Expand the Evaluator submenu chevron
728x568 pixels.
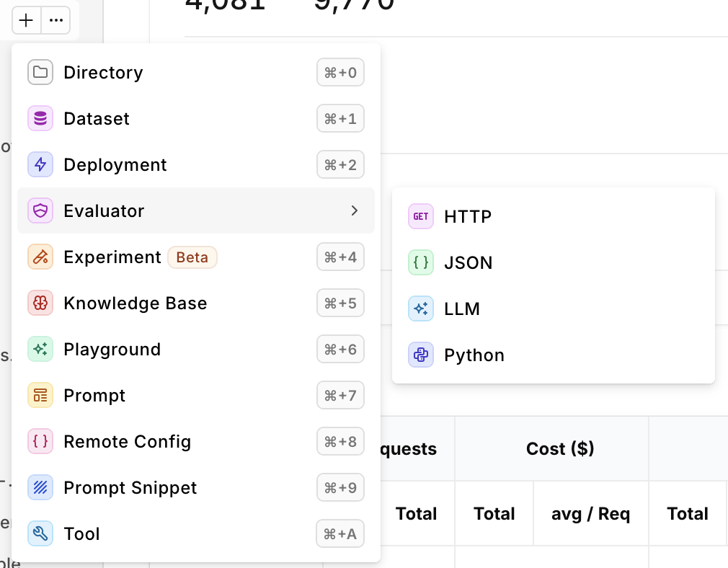354,210
